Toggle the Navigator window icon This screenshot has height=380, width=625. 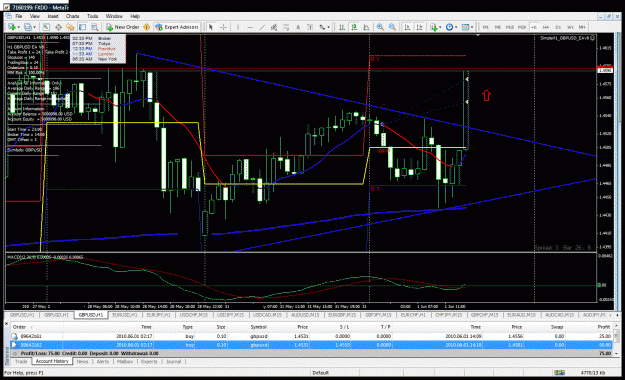click(70, 27)
